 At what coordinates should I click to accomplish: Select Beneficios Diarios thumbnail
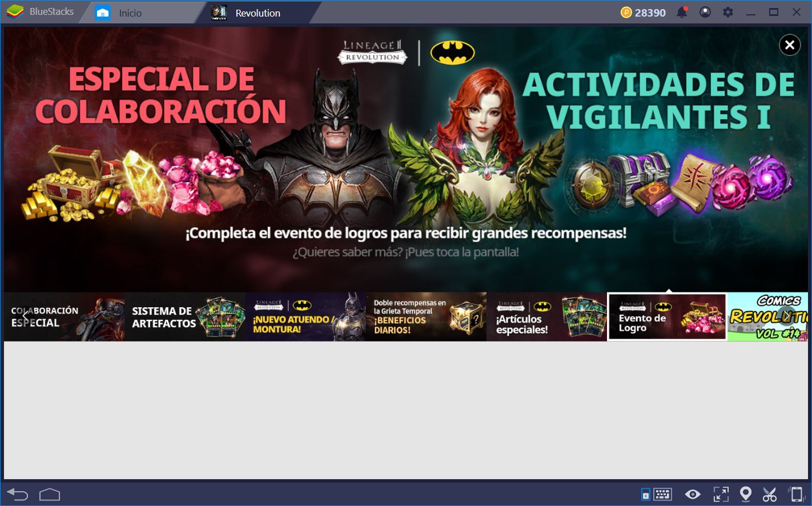[x=426, y=317]
